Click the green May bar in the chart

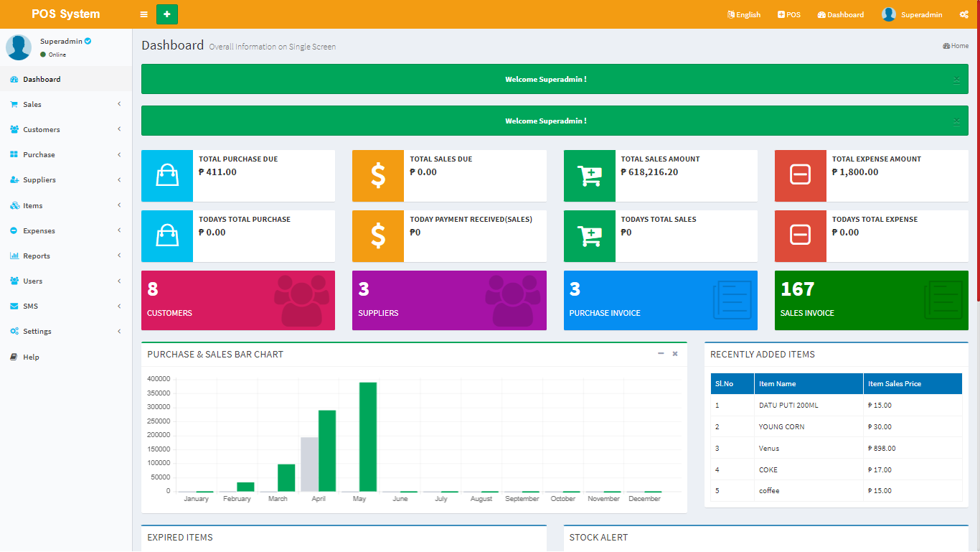click(368, 437)
